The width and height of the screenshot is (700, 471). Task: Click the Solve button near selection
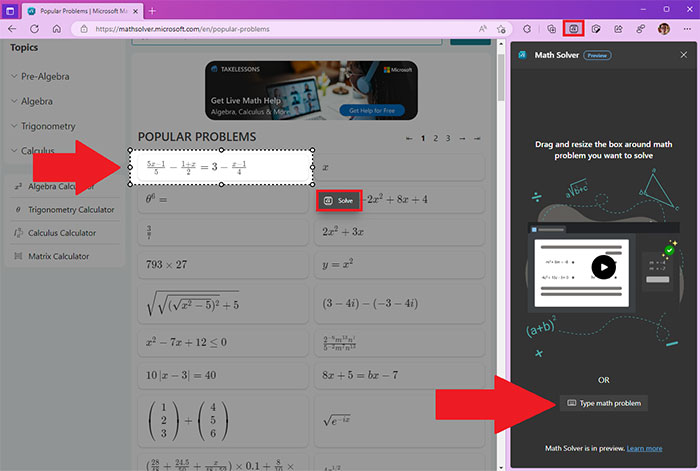(339, 201)
